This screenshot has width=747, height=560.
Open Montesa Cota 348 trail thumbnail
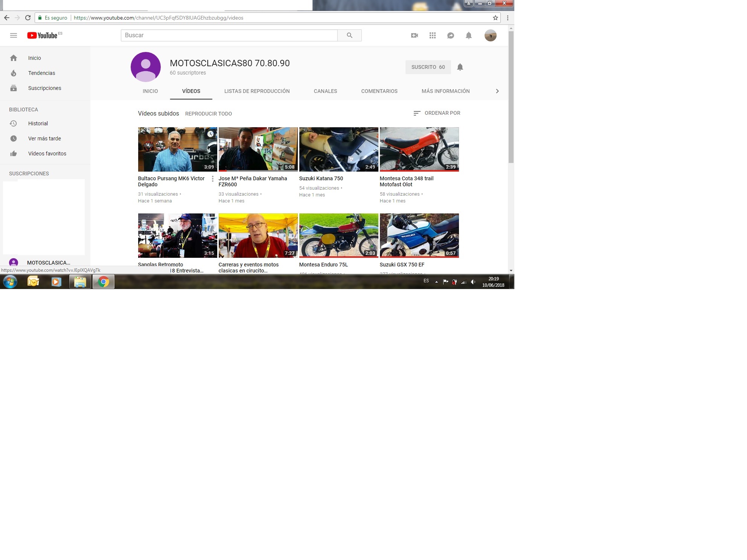point(419,149)
